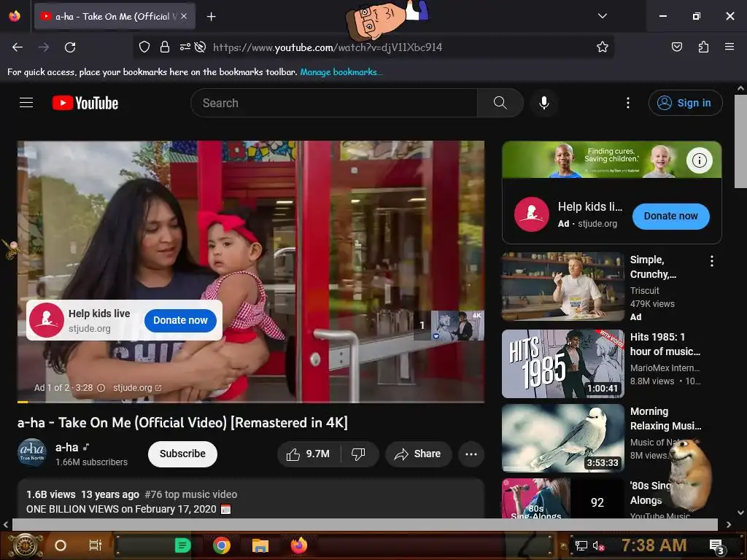Open stjude.org link in video ad
The height and width of the screenshot is (560, 747).
137,388
